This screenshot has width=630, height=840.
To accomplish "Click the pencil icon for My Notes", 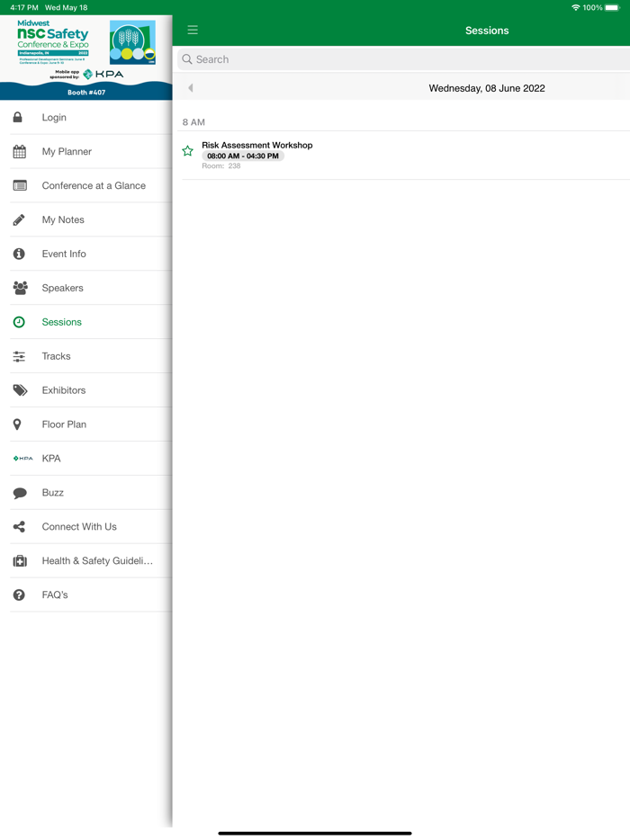I will pos(19,219).
